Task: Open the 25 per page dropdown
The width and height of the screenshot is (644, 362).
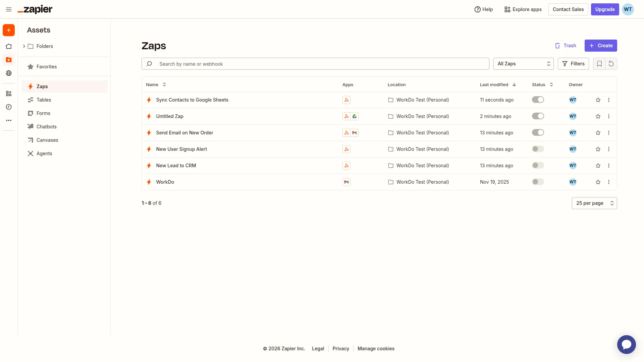Action: pyautogui.click(x=594, y=203)
